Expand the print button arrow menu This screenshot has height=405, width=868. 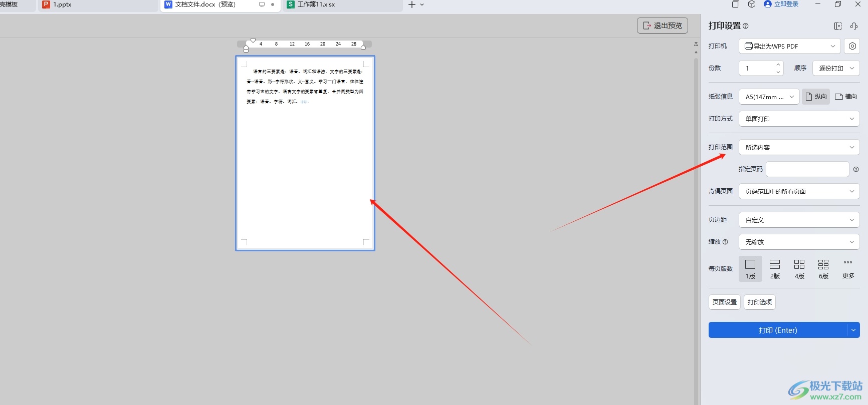tap(853, 330)
